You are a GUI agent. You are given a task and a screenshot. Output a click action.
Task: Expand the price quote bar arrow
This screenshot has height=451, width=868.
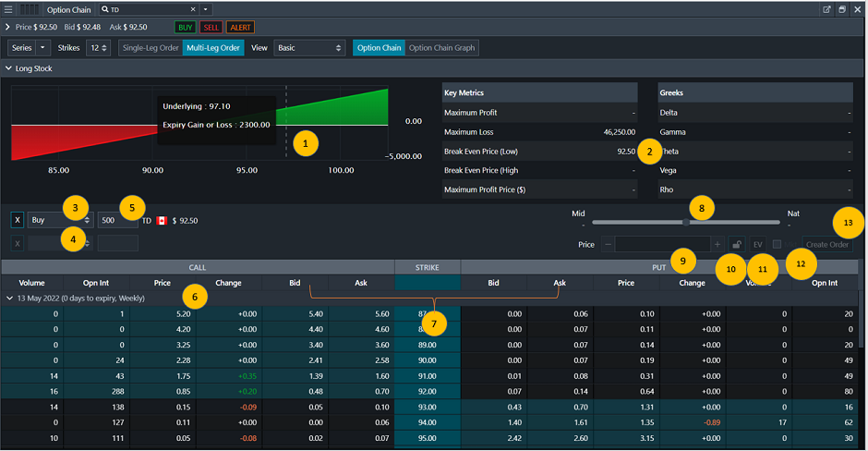(8, 28)
